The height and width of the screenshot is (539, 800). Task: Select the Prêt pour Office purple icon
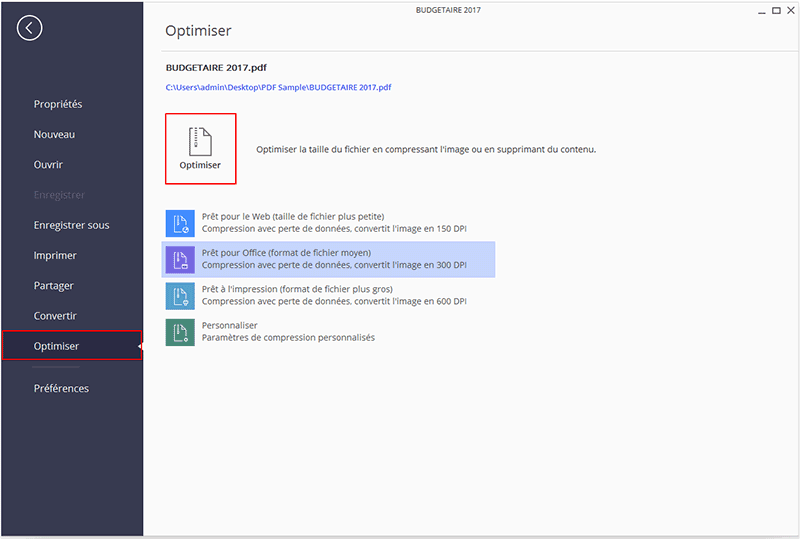point(180,260)
